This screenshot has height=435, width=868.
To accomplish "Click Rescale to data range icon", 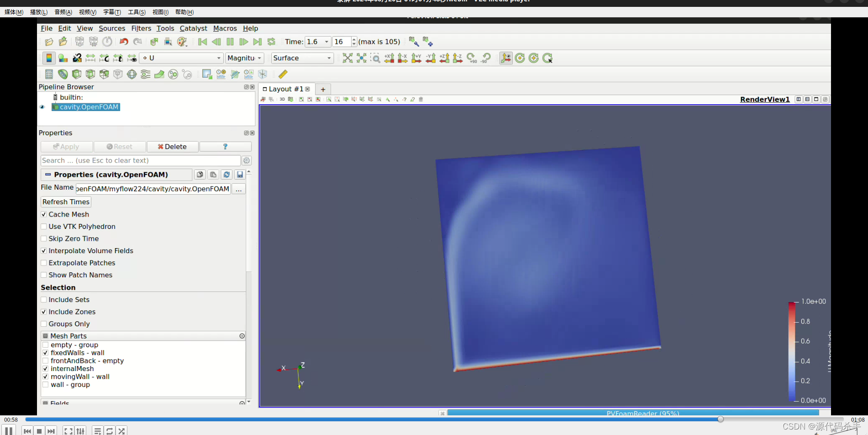I will click(90, 58).
